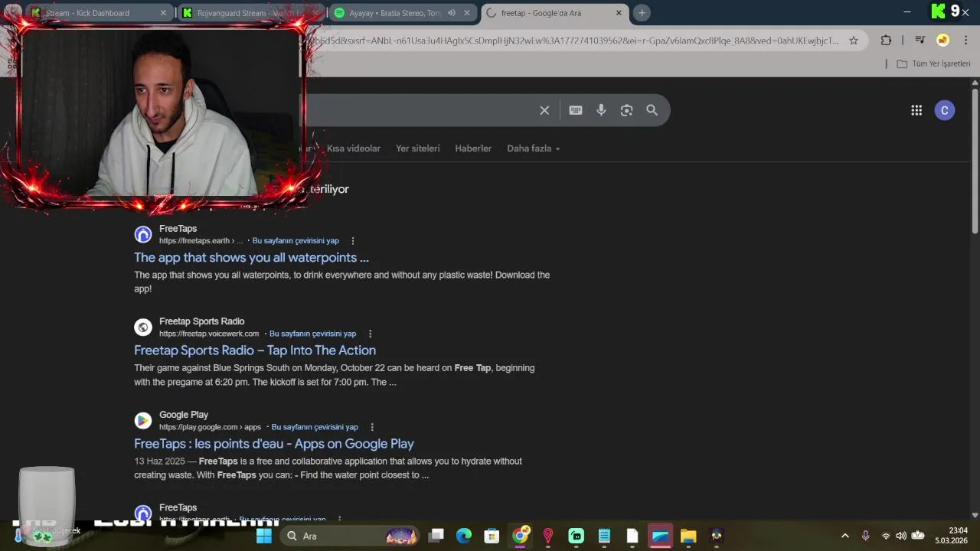
Task: Open the volume speaker tray icon
Action: click(x=901, y=536)
